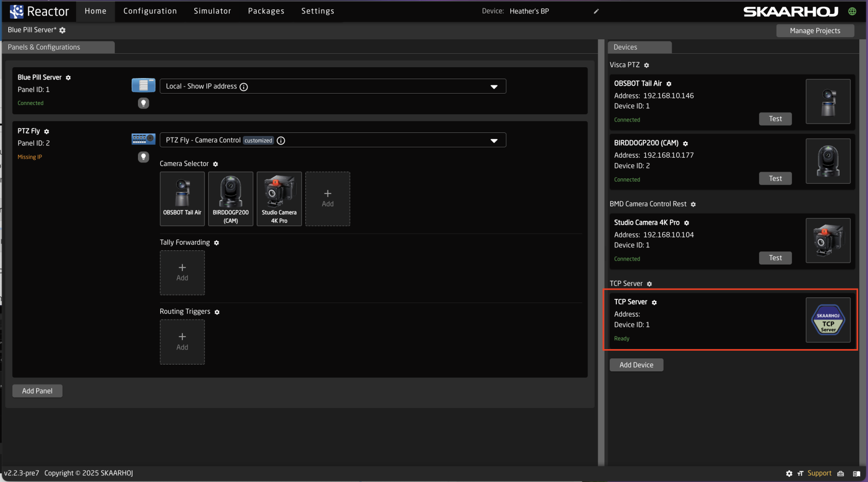Screen dimensions: 868x482
Task: Select the Studio Camera 4K Pro thumbnail
Action: pyautogui.click(x=279, y=199)
